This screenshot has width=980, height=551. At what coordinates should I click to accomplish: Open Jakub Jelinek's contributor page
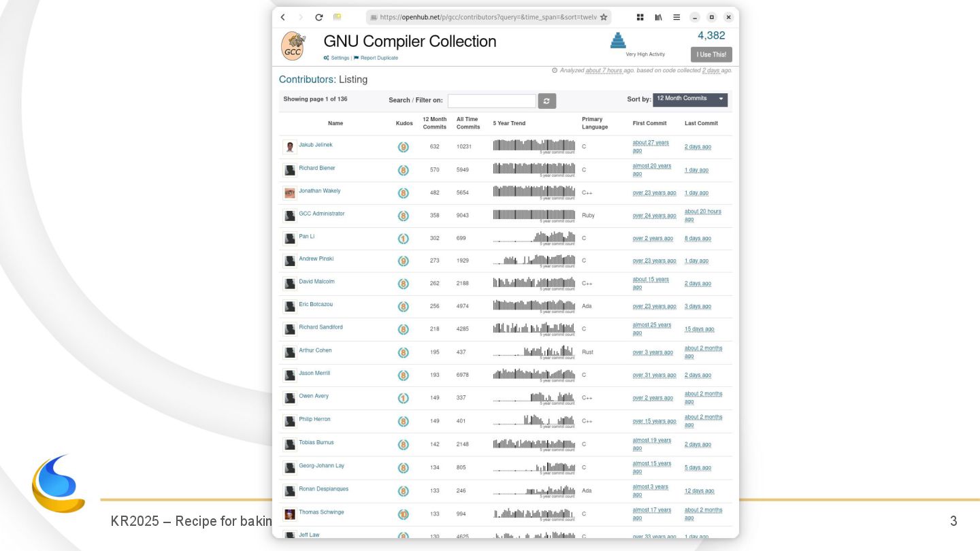click(x=316, y=145)
